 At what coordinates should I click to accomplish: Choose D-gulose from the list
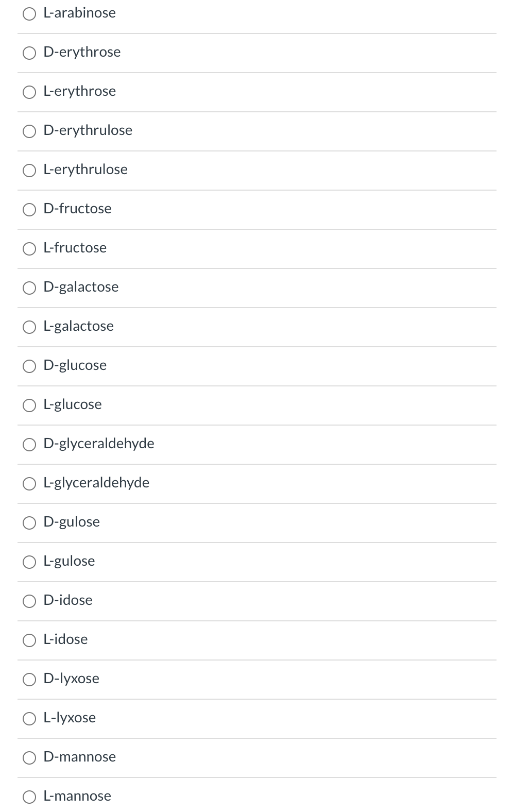tap(29, 522)
